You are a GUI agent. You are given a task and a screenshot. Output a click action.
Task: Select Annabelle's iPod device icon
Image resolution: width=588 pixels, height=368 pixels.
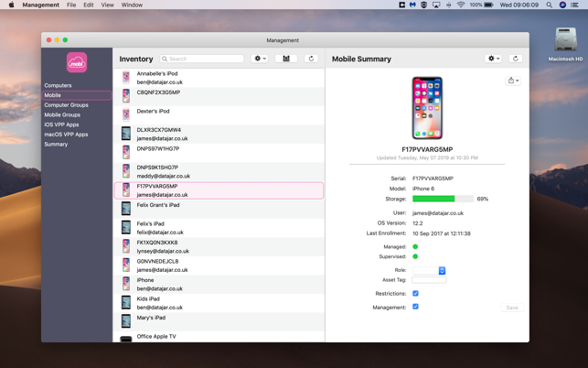(x=126, y=78)
